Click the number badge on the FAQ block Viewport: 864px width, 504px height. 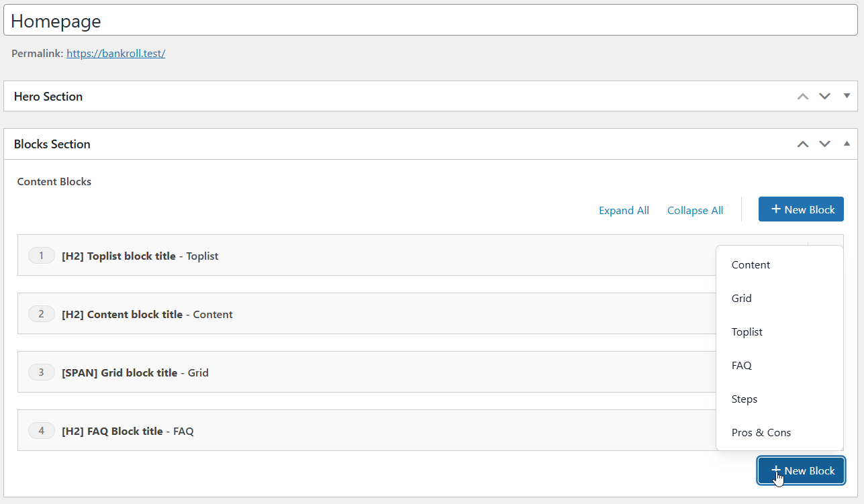[x=41, y=430]
